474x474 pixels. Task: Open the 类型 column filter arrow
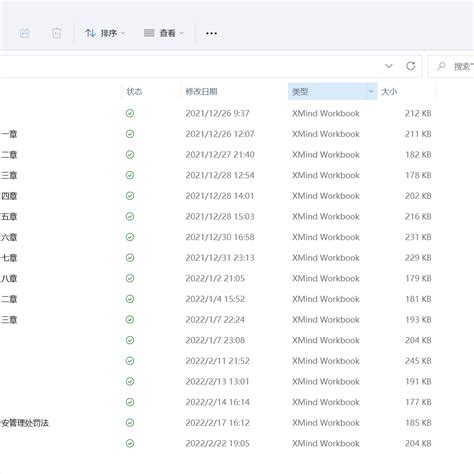(x=371, y=92)
